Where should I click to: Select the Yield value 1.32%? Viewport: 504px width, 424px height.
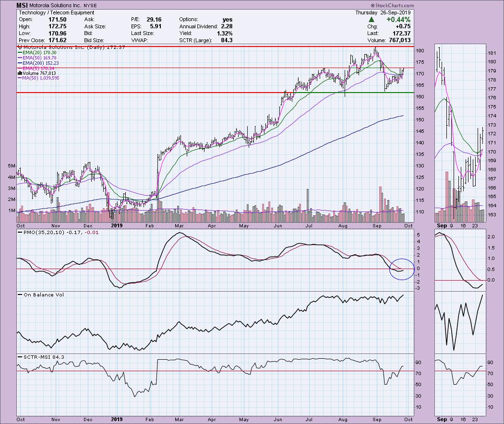(x=224, y=34)
